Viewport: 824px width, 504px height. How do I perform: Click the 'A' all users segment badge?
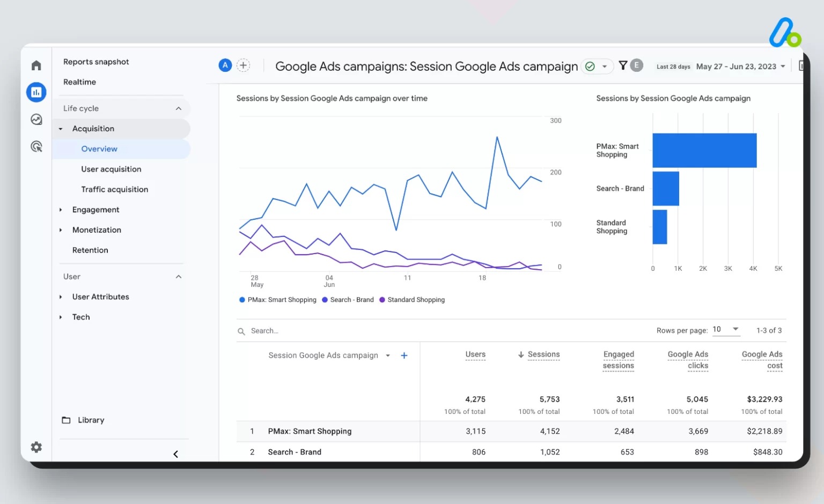point(225,65)
